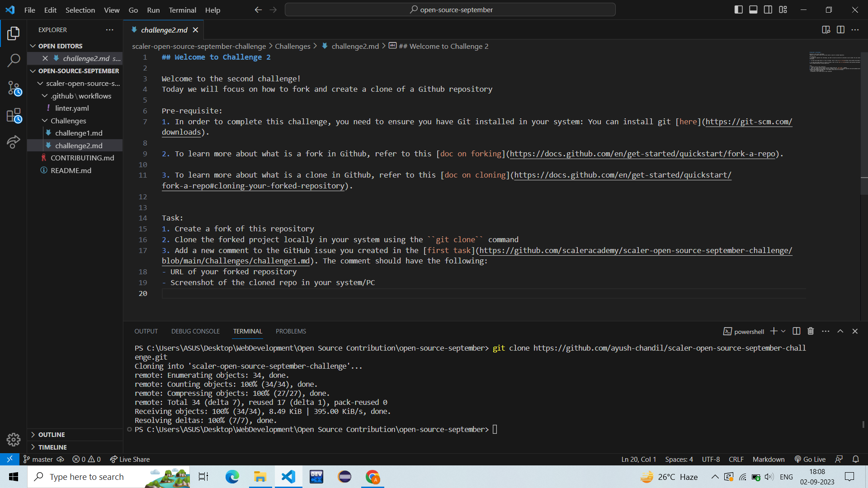868x488 pixels.
Task: Create a new terminal with plus icon
Action: pyautogui.click(x=774, y=331)
